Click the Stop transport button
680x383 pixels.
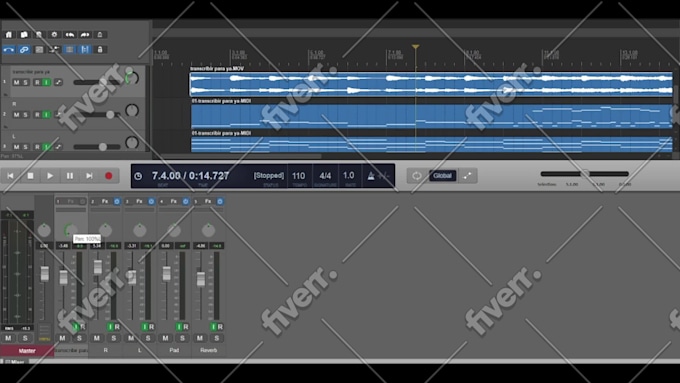(x=30, y=176)
